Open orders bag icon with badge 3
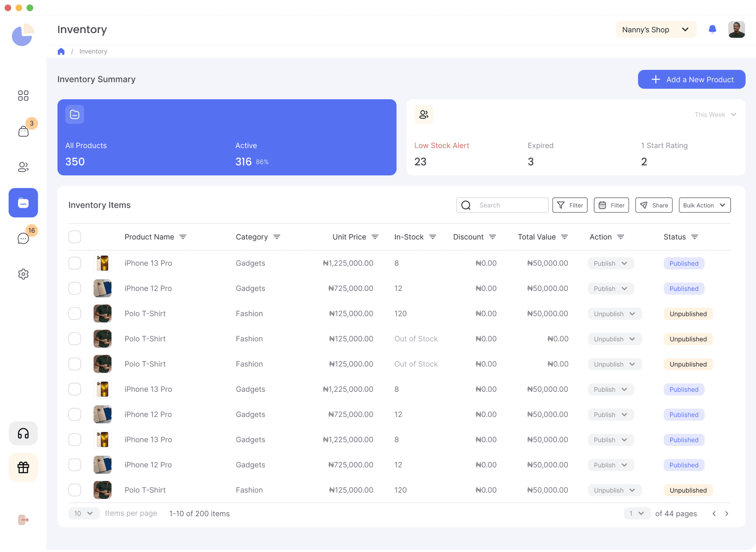Viewport: 756px width, 552px height. [23, 131]
